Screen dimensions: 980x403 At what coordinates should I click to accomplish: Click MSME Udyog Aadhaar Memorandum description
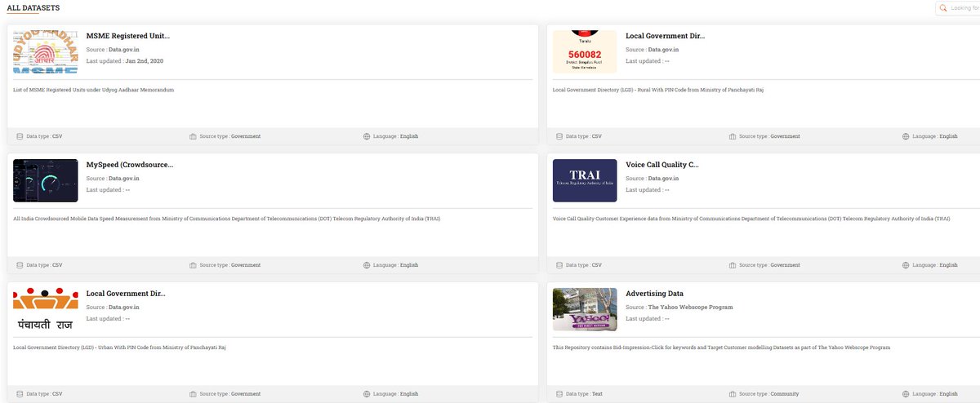click(x=94, y=90)
